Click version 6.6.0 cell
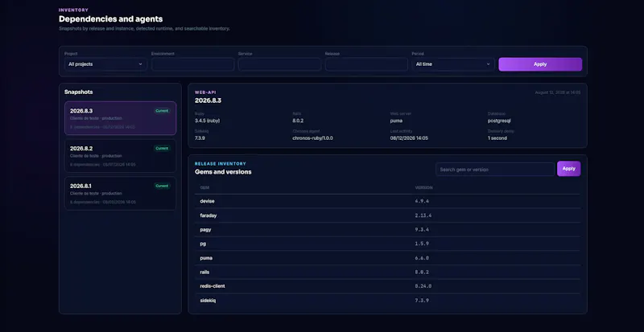Viewport: 644px width, 332px height. [x=422, y=258]
